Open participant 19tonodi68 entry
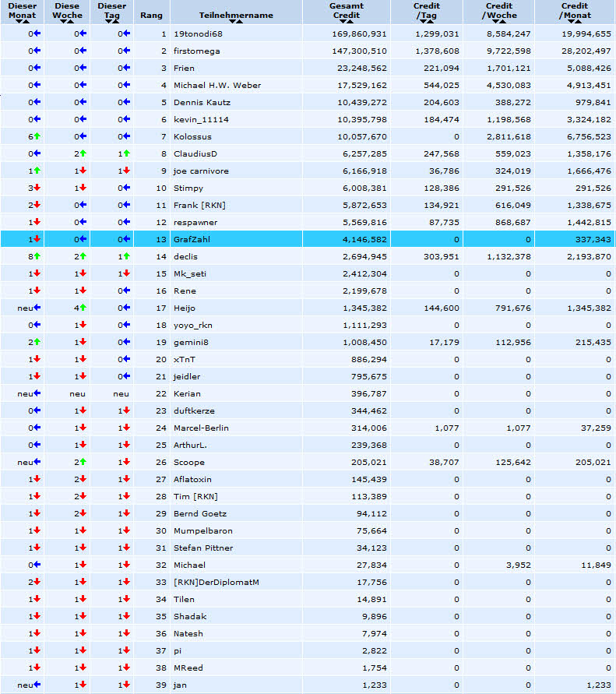This screenshot has height=694, width=616. [198, 33]
